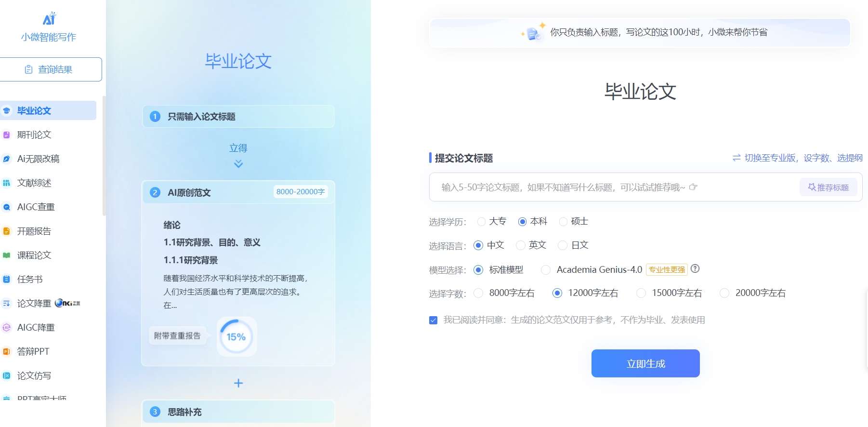This screenshot has width=868, height=427.
Task: Click the 思路补充 step card
Action: [x=238, y=412]
